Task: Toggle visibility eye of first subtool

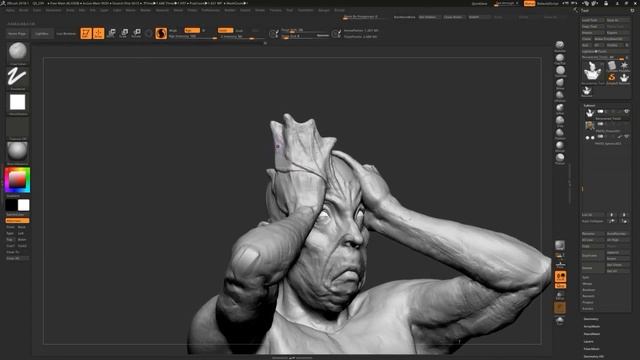Action: tap(627, 111)
